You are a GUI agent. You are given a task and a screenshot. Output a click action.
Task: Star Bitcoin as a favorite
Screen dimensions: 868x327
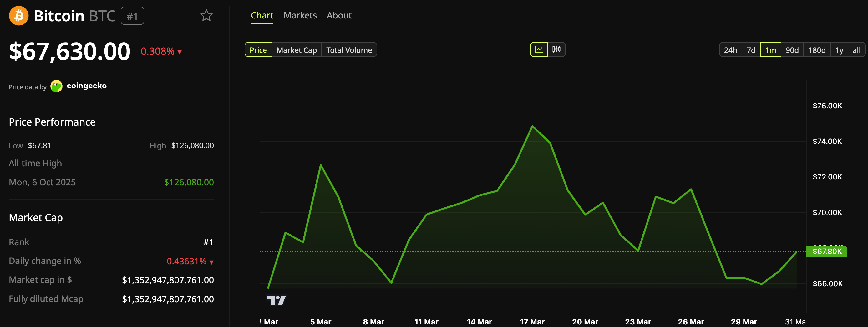pyautogui.click(x=206, y=15)
